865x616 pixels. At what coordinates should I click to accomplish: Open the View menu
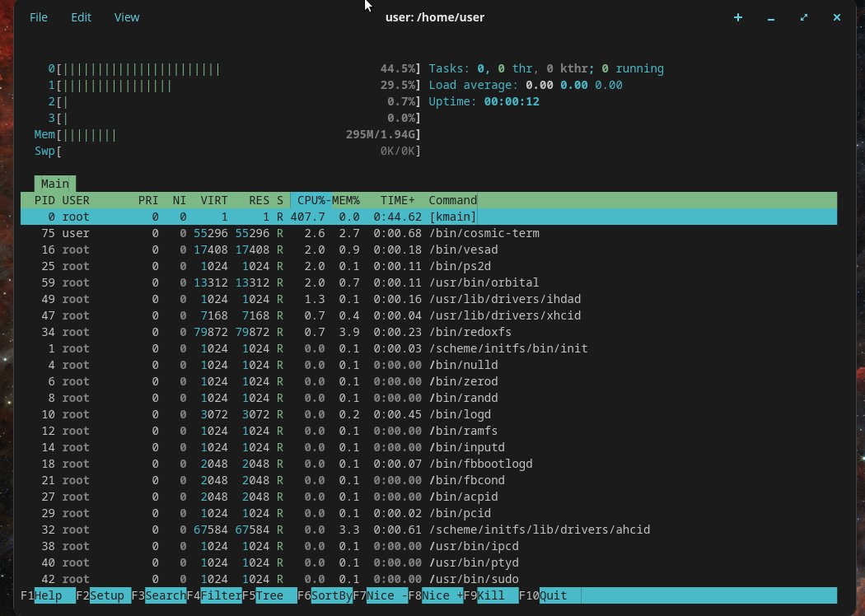point(126,17)
